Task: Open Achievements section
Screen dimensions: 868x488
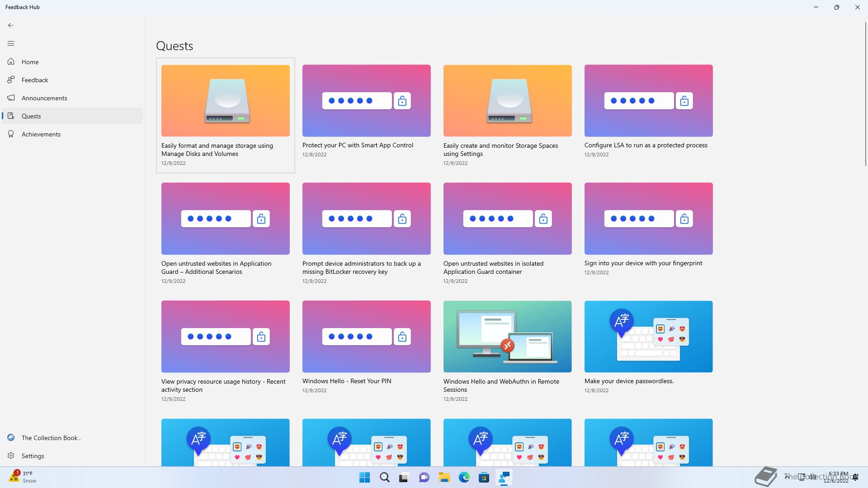Action: [x=72, y=134]
